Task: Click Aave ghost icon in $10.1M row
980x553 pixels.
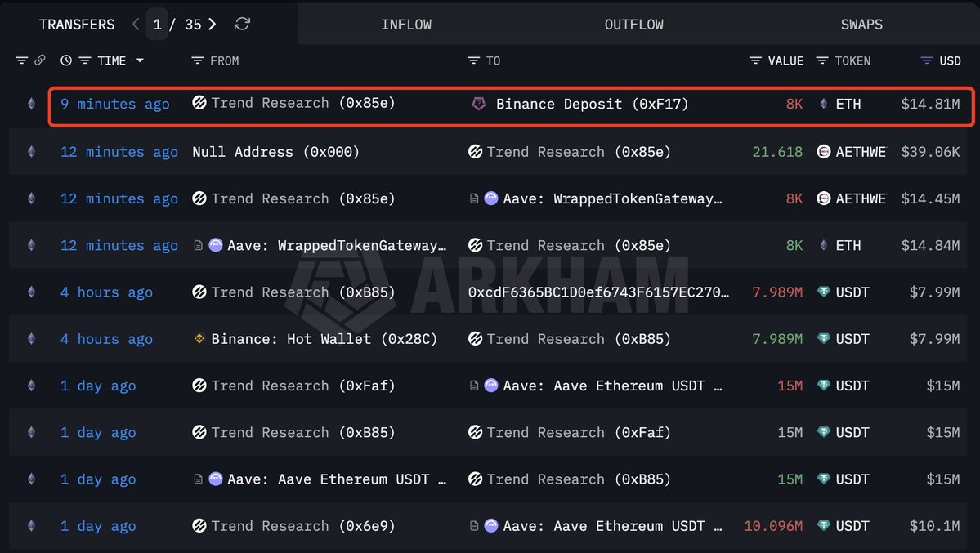Action: click(491, 526)
